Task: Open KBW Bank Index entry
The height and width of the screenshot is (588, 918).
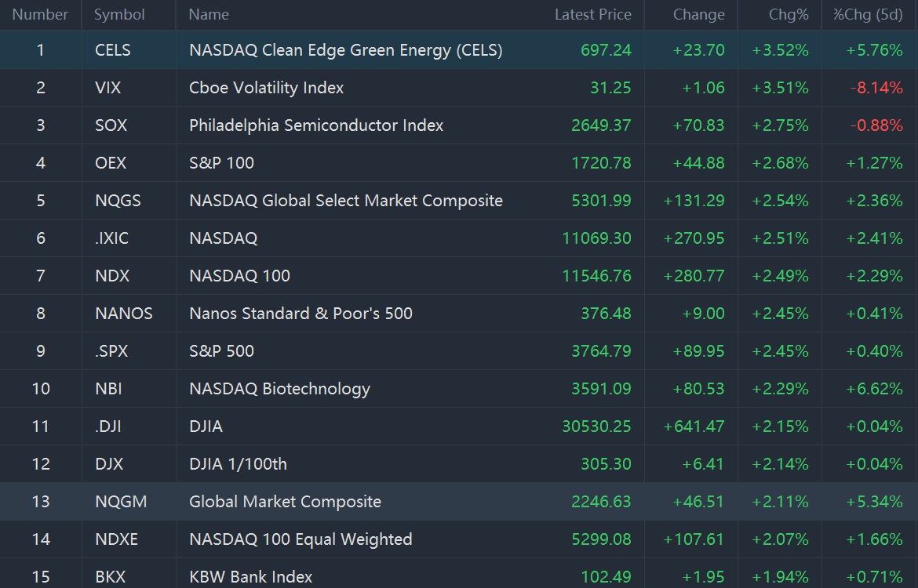Action: click(x=250, y=577)
